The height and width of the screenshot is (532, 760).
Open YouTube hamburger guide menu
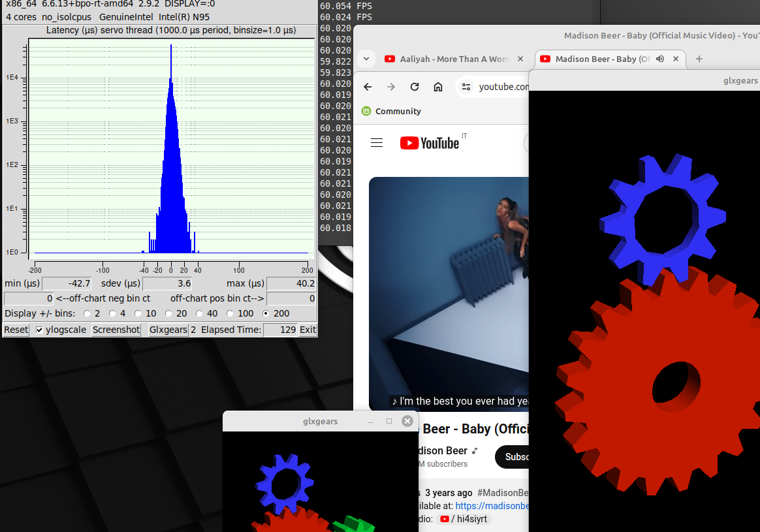377,142
